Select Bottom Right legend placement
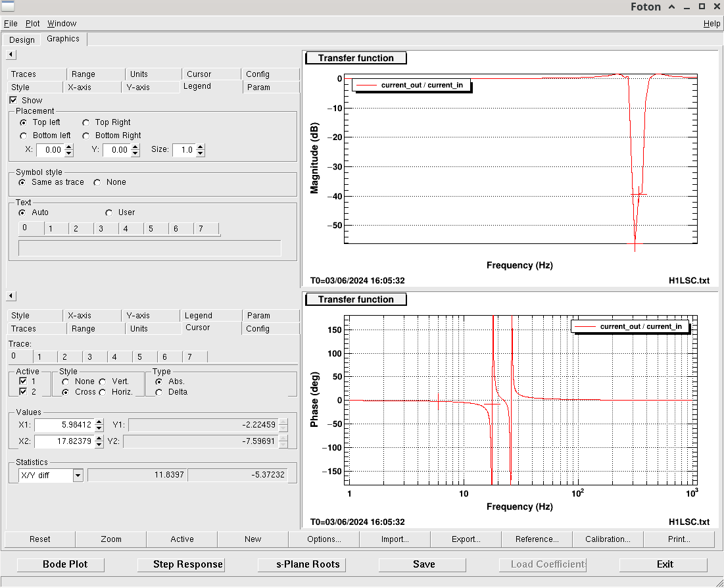This screenshot has width=724, height=588. click(86, 135)
